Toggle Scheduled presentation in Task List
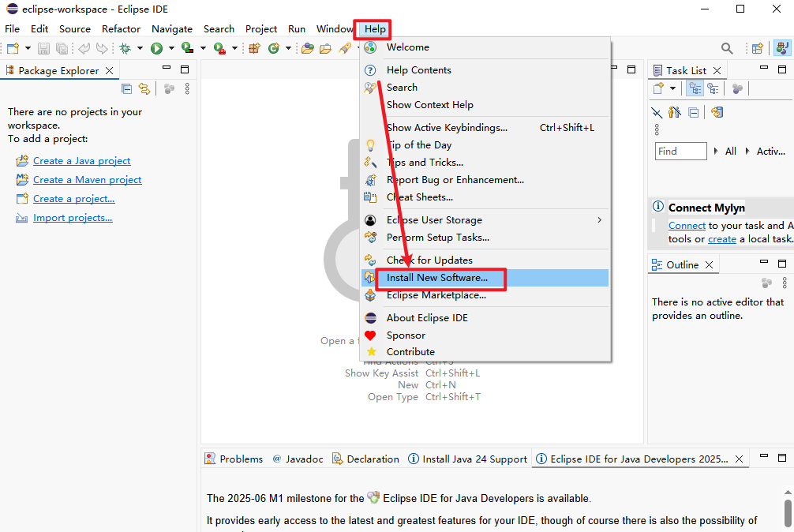Screen dimensions: 794x532 [x=713, y=89]
